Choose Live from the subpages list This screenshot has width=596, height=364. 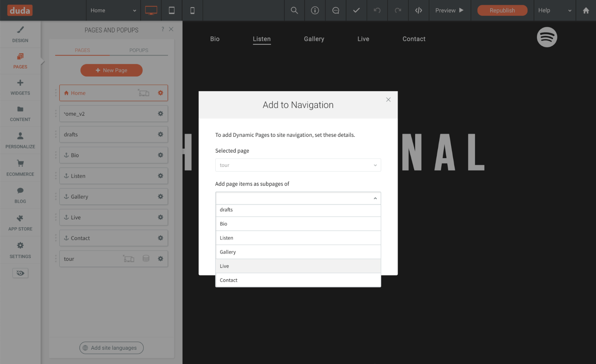pyautogui.click(x=298, y=266)
